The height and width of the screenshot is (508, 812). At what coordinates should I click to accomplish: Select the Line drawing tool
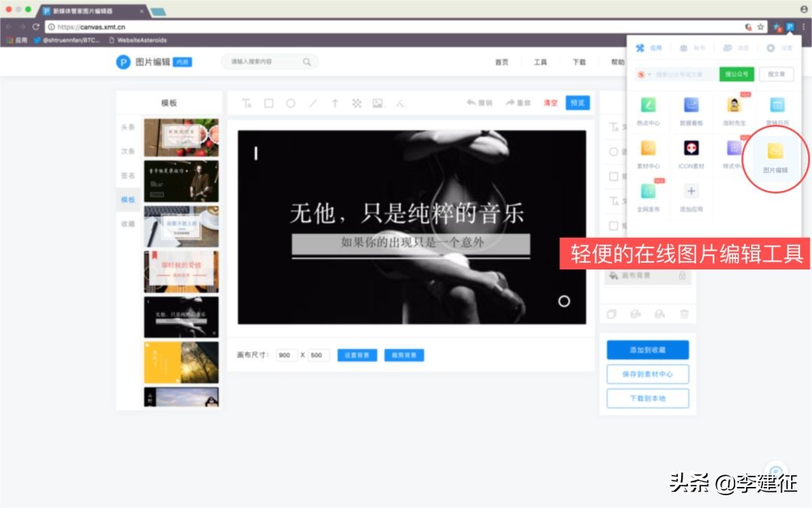[313, 102]
